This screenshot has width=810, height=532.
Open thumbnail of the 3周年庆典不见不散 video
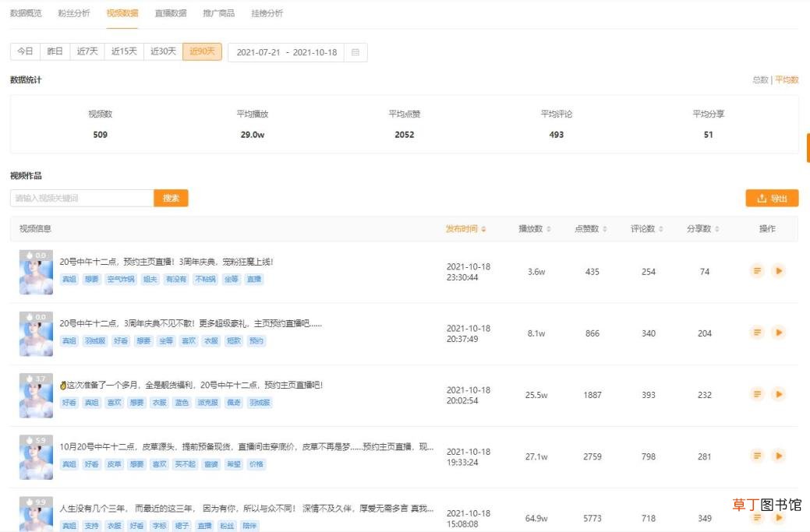[x=36, y=334]
